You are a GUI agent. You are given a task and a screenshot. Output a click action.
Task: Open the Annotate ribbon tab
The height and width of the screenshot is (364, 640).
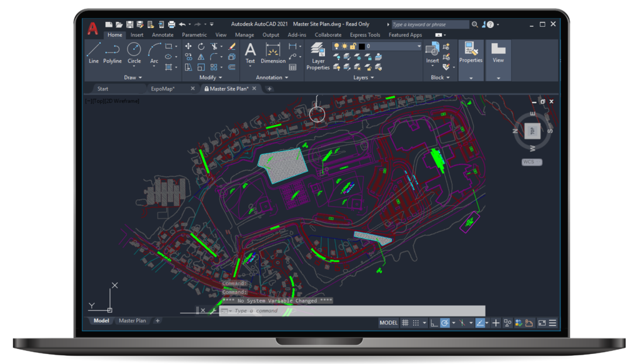tap(162, 35)
